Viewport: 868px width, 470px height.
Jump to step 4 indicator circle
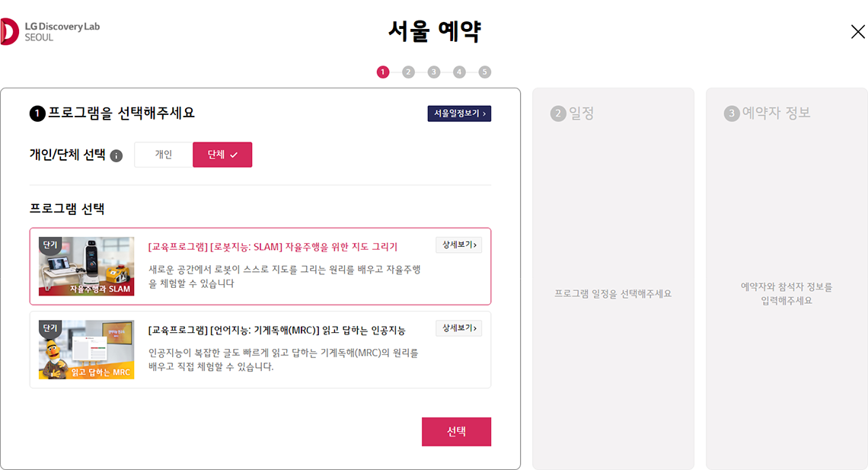coord(459,72)
